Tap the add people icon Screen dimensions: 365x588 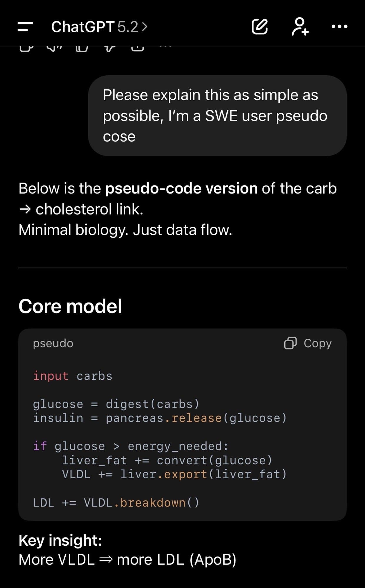[x=300, y=26]
